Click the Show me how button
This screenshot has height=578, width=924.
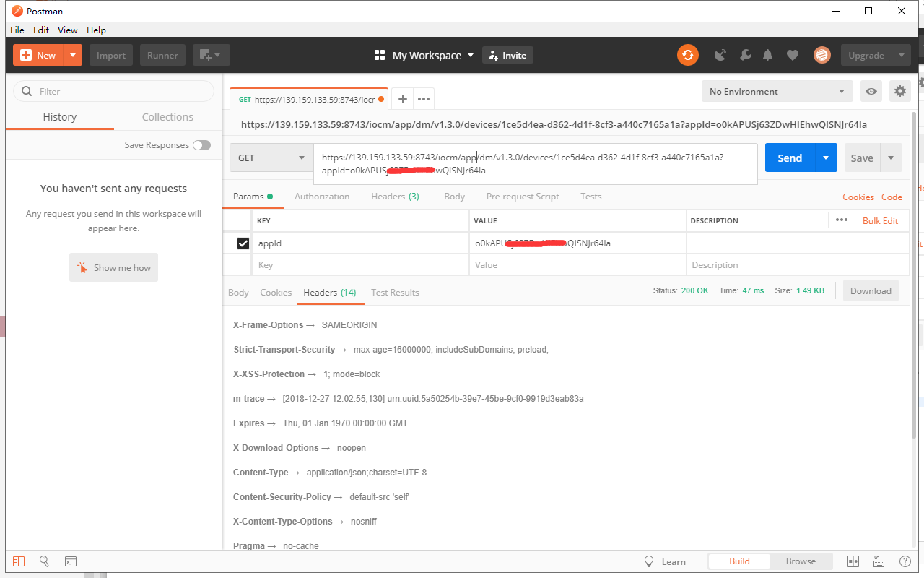[113, 267]
